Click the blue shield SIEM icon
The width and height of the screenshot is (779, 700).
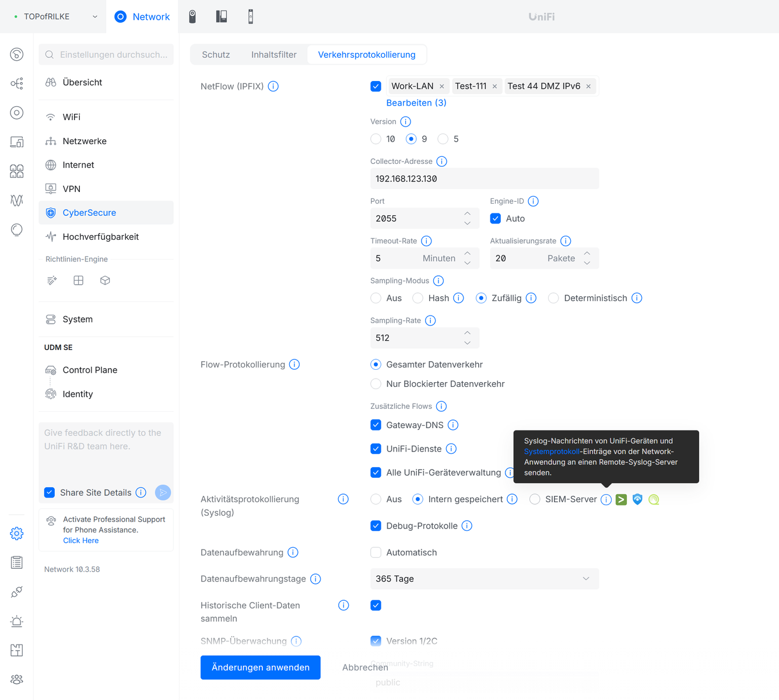tap(637, 499)
